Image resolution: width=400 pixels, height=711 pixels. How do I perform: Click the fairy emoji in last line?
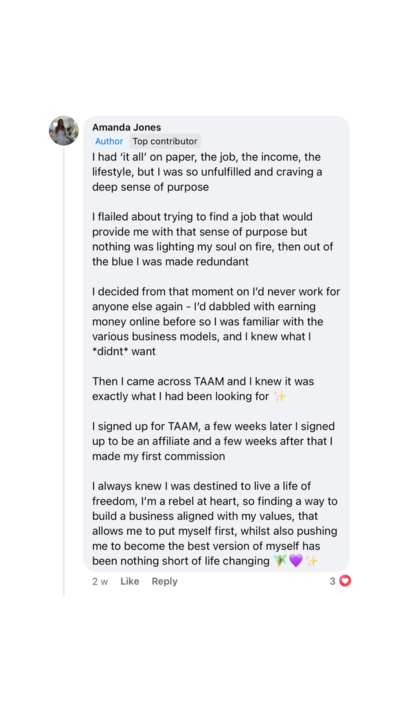[280, 561]
